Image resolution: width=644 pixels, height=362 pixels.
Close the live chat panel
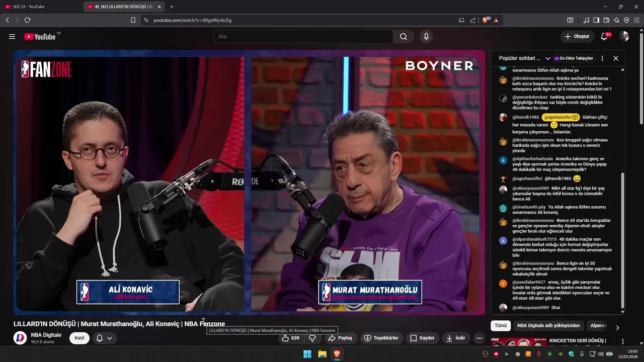pyautogui.click(x=616, y=58)
